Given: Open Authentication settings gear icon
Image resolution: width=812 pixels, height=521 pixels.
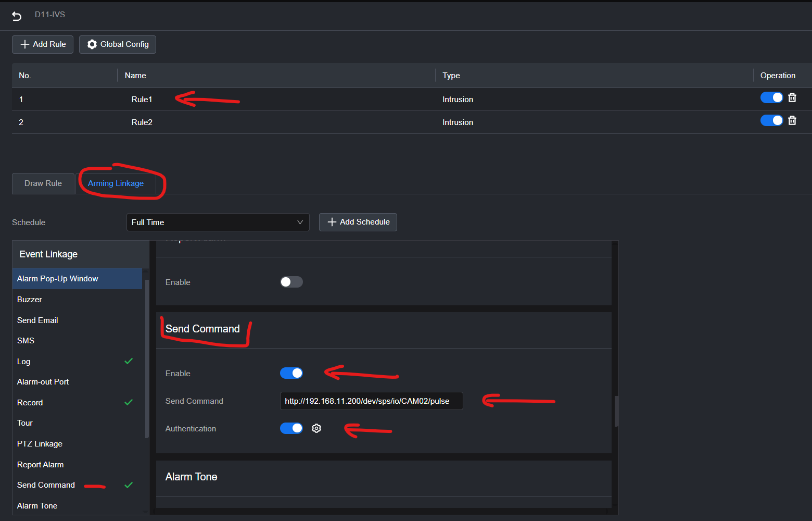Looking at the screenshot, I should click(x=316, y=428).
